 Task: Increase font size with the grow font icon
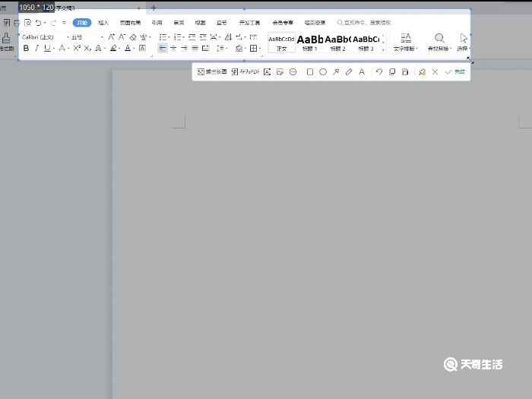point(111,36)
